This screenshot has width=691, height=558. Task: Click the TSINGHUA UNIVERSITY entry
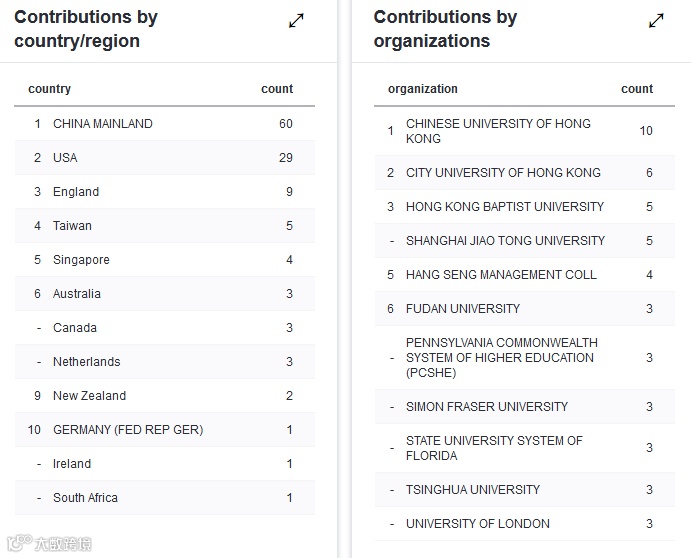coord(473,490)
